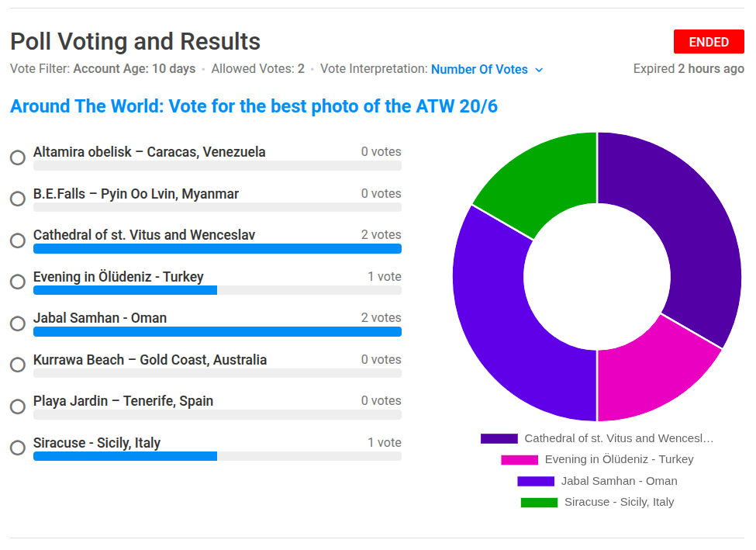Toggle the Jabal Samhan violet legend swatch
The height and width of the screenshot is (550, 756).
(x=536, y=482)
